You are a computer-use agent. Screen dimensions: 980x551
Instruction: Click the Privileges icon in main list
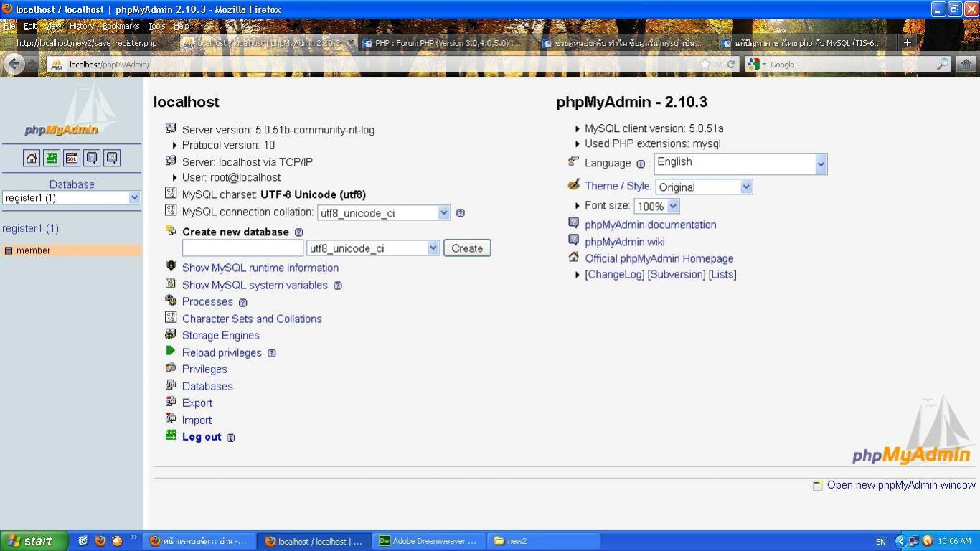click(171, 367)
